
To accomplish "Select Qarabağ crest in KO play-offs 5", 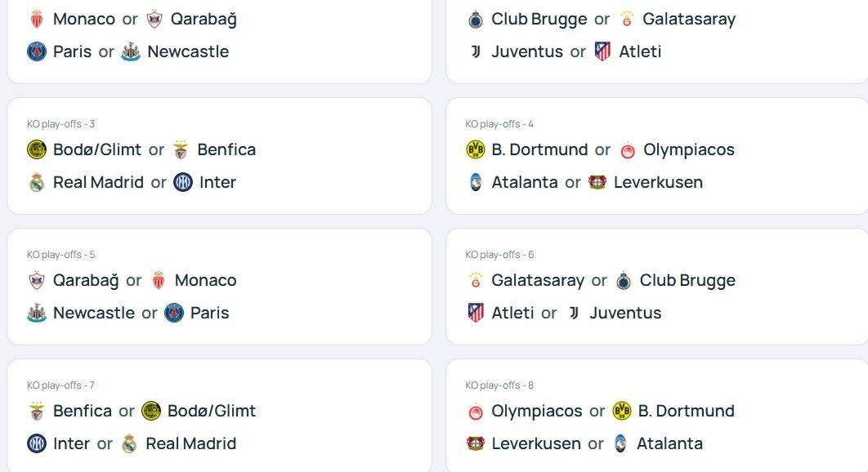I will tap(37, 280).
